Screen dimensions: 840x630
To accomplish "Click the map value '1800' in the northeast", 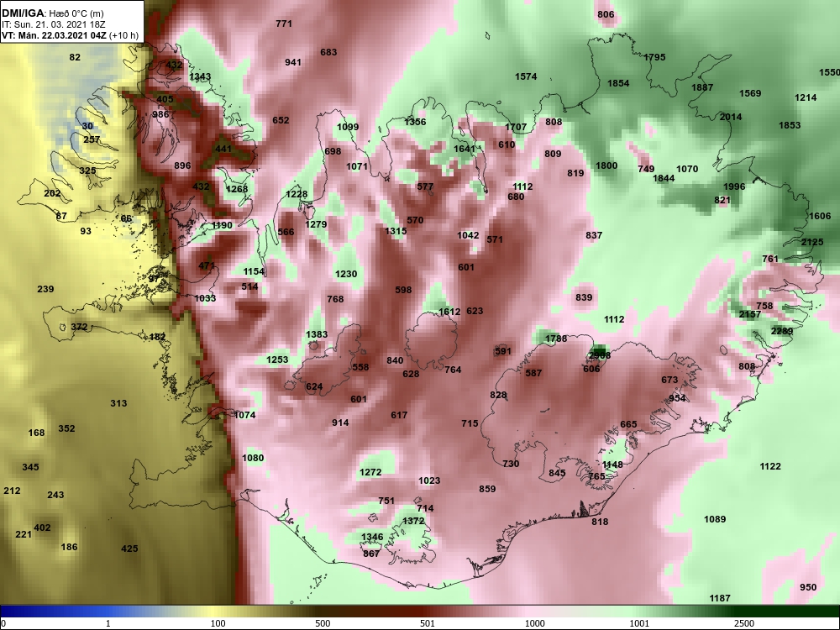I will [x=606, y=165].
